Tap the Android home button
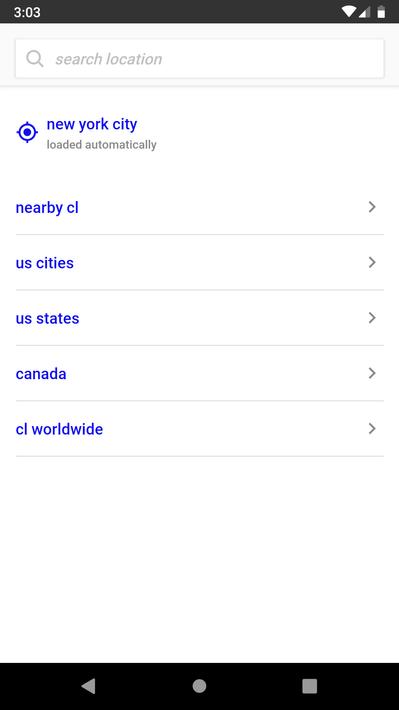The width and height of the screenshot is (399, 710). click(199, 686)
